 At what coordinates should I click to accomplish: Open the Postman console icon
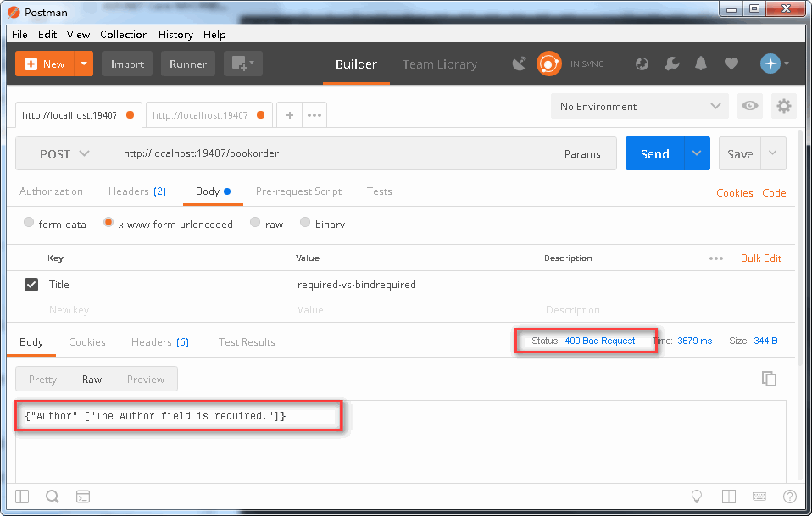click(83, 497)
